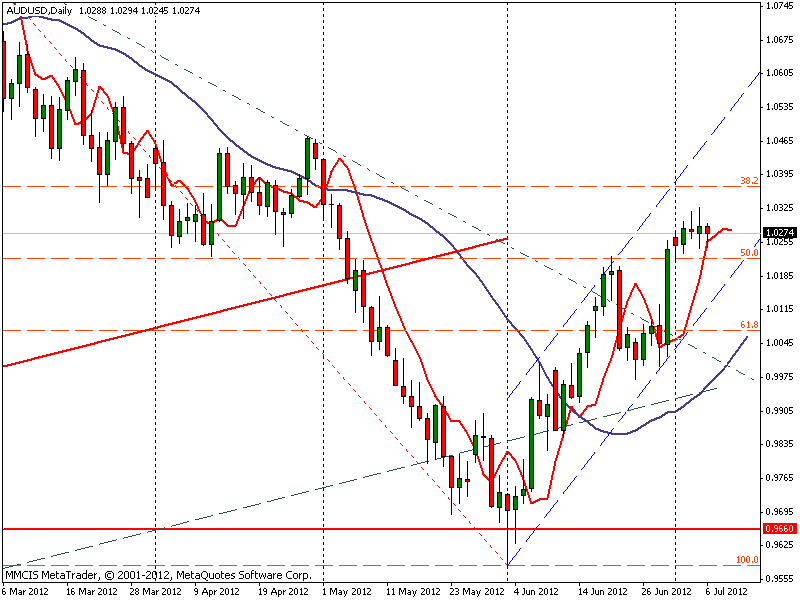
Task: Select the thick red rising trendline
Action: click(x=255, y=302)
